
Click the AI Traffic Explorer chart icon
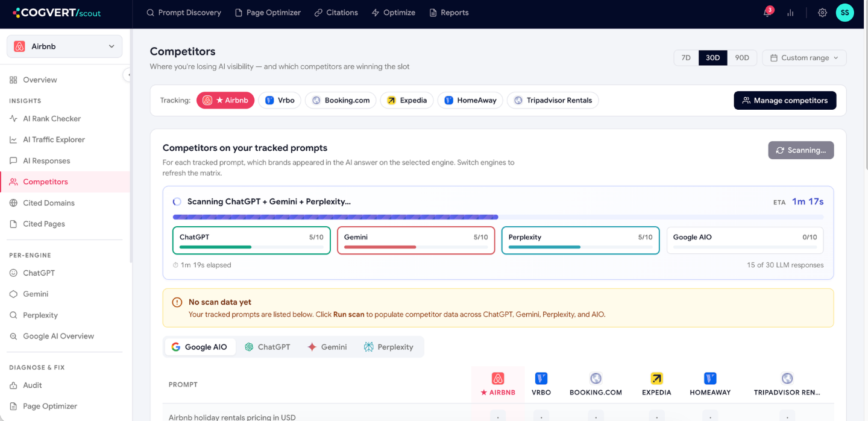(13, 139)
